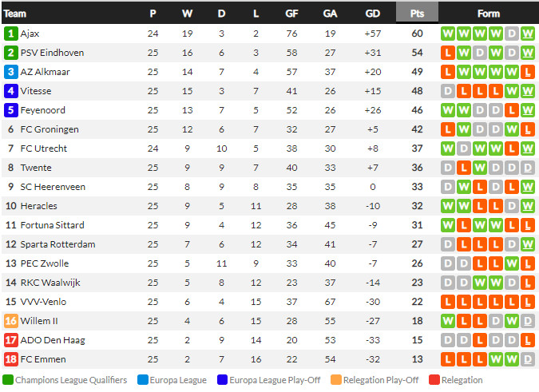Open Sparta Rotterdam team page
539x392 pixels.
click(57, 244)
